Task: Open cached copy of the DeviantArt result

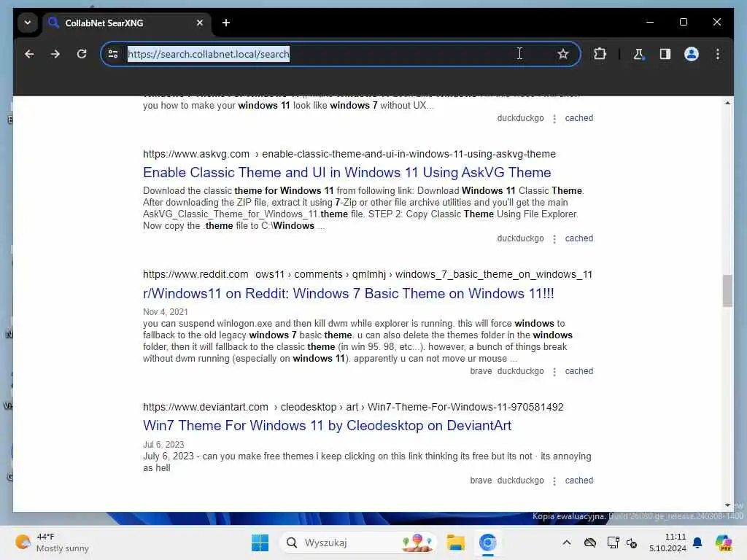Action: point(578,481)
